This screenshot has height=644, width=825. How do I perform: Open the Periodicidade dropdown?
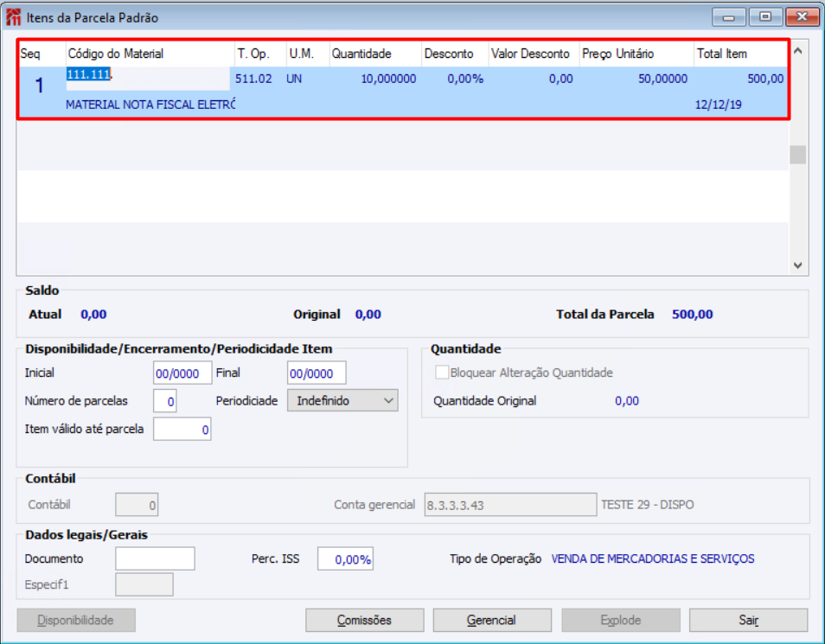click(x=342, y=401)
